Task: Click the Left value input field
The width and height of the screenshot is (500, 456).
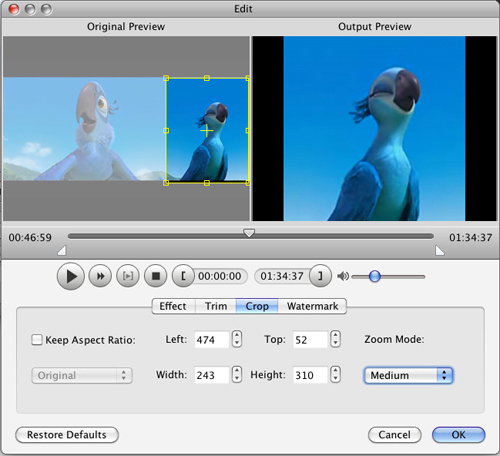Action: [x=212, y=339]
